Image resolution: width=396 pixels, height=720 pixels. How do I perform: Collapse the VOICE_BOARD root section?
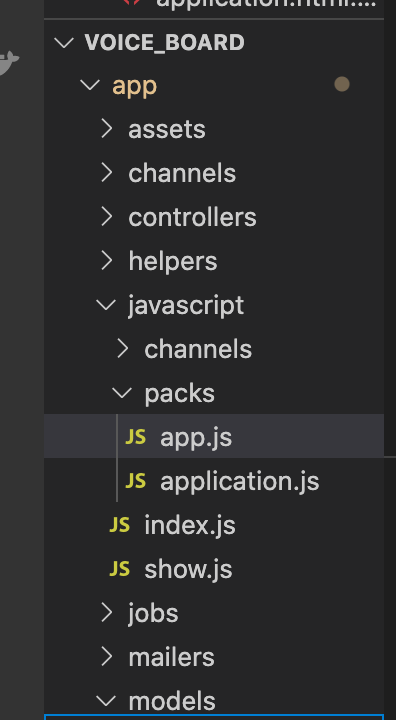click(64, 43)
